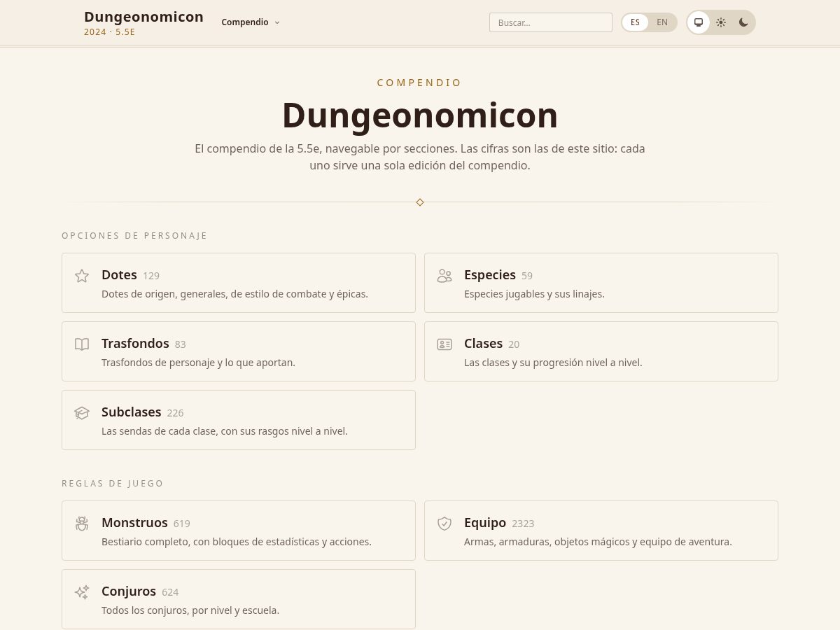
Task: Click "Armas, armaduras, objetos mágicos" description
Action: tap(598, 542)
